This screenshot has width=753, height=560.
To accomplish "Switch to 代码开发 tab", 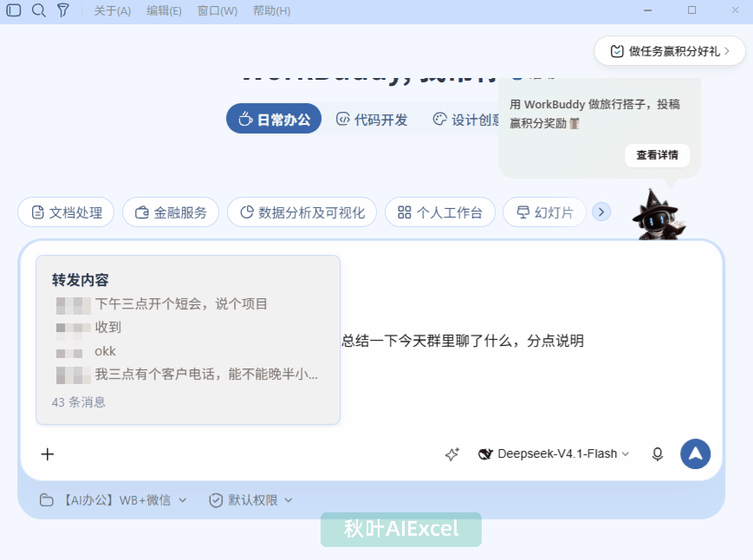I will [x=372, y=119].
